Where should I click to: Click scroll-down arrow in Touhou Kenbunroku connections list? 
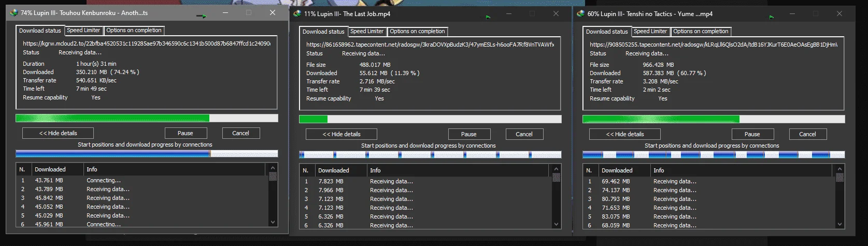(x=273, y=222)
